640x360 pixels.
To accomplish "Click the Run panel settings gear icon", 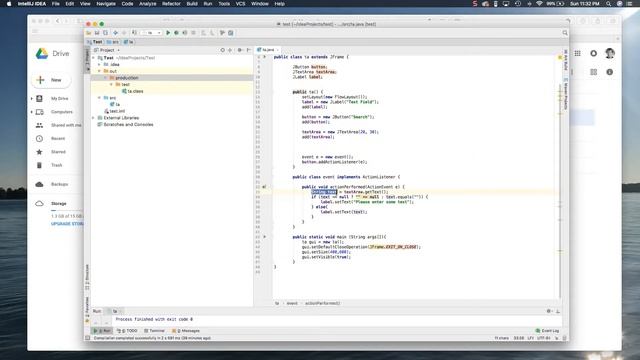I will pyautogui.click(x=549, y=311).
